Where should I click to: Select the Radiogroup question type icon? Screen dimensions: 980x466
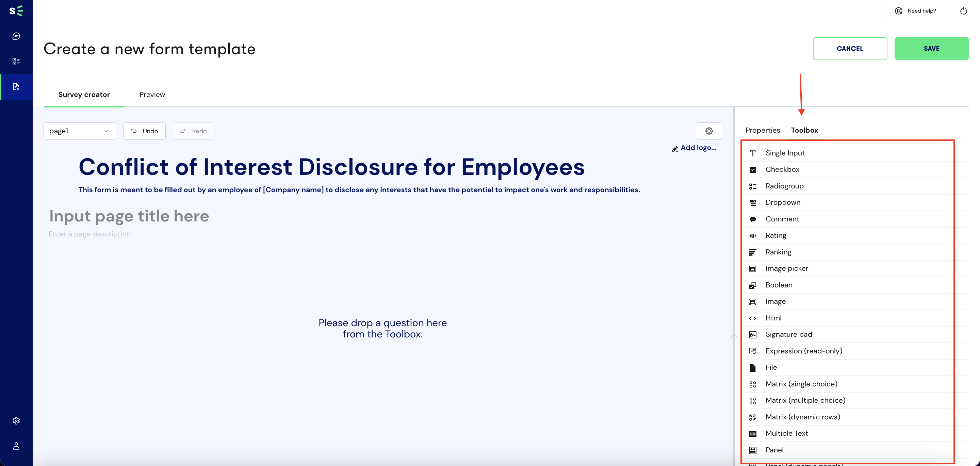coord(753,186)
